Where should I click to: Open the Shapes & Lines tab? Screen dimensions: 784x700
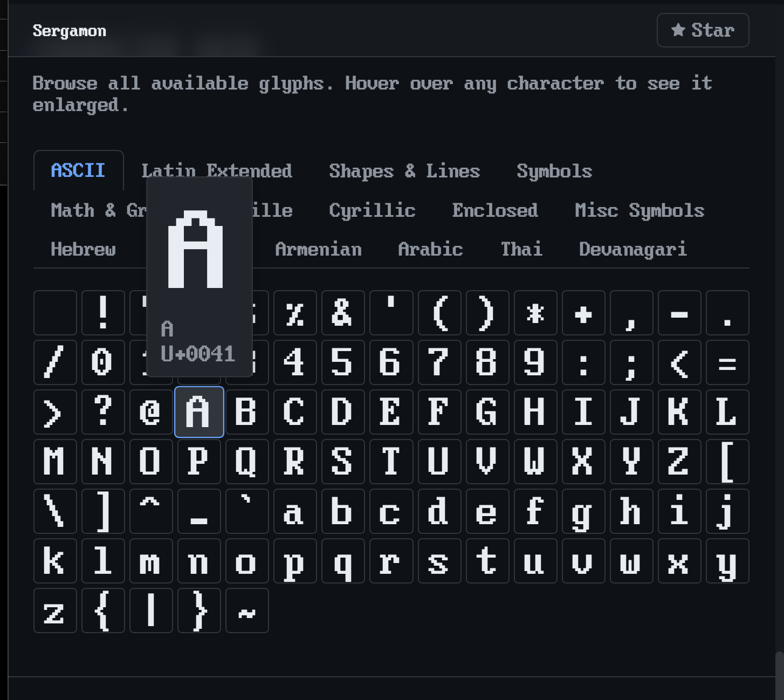404,171
